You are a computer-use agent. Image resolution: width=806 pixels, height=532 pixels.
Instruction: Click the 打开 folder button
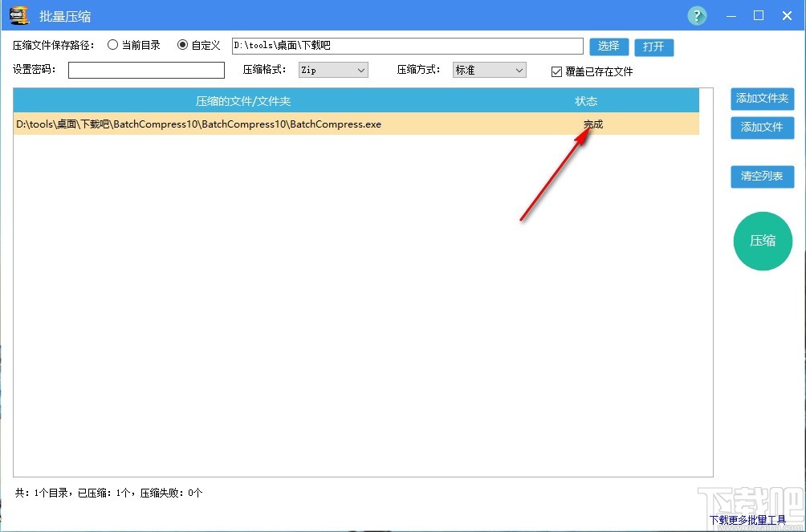coord(653,47)
